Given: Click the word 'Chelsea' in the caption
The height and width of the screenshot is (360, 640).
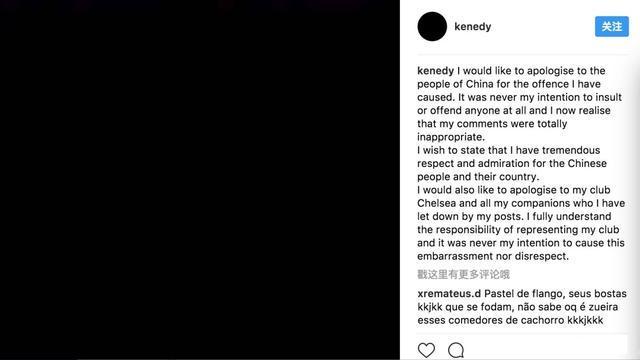Looking at the screenshot, I should [436, 203].
